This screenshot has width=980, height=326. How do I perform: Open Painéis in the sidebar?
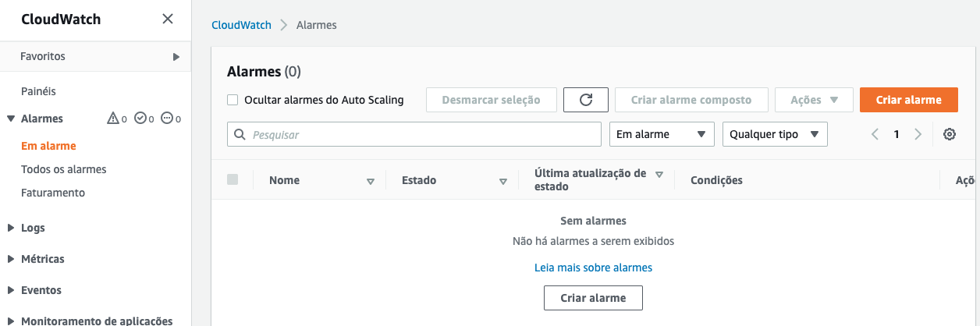pyautogui.click(x=38, y=91)
